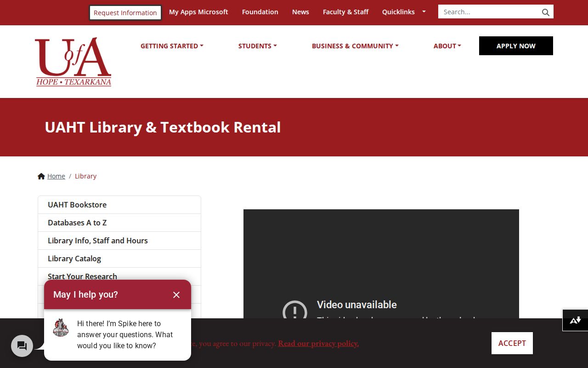
Task: Close the May I help you chat popup
Action: coord(176,295)
